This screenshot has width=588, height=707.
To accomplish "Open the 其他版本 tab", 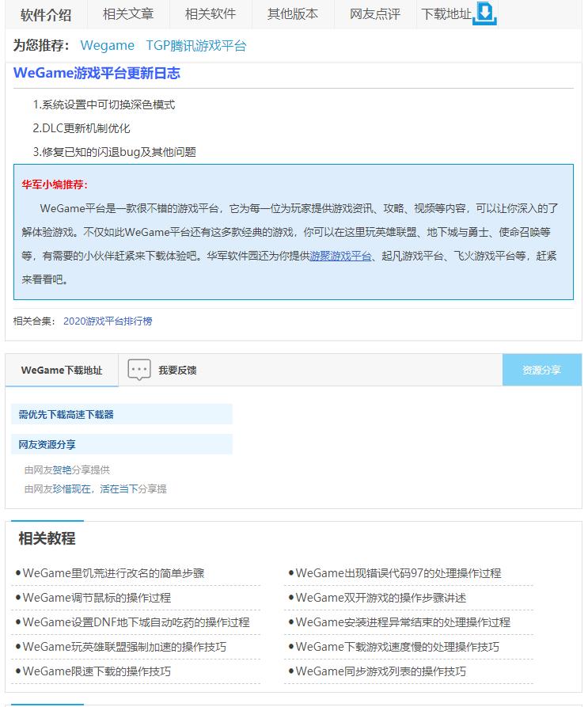I will click(293, 14).
